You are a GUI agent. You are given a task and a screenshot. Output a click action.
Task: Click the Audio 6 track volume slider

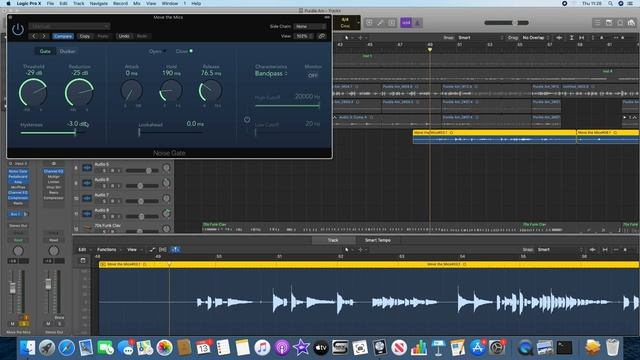[142, 186]
